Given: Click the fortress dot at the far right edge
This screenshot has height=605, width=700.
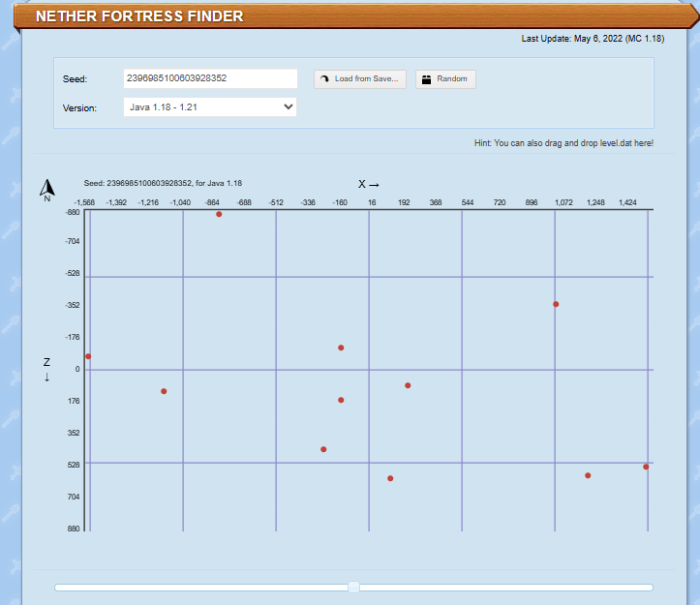Looking at the screenshot, I should click(x=646, y=467).
